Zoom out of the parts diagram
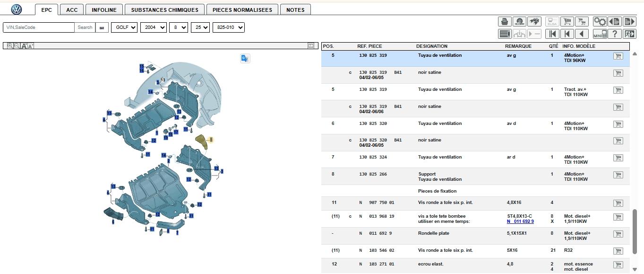The image size is (644, 274). click(x=17, y=46)
